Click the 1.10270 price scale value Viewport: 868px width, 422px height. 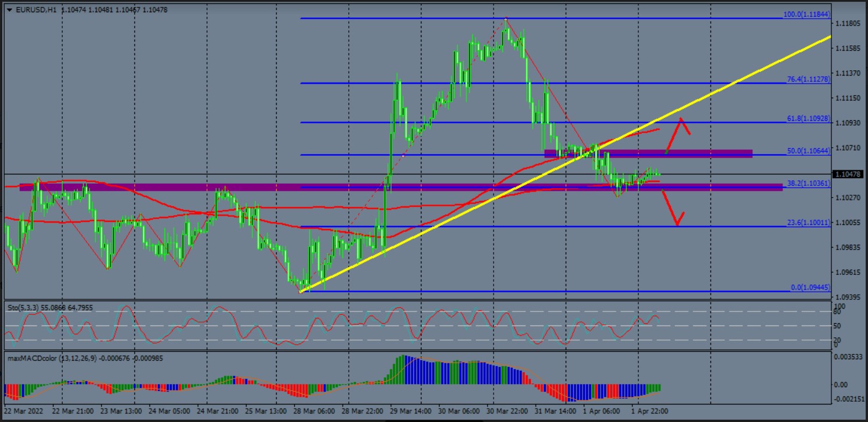pyautogui.click(x=848, y=198)
